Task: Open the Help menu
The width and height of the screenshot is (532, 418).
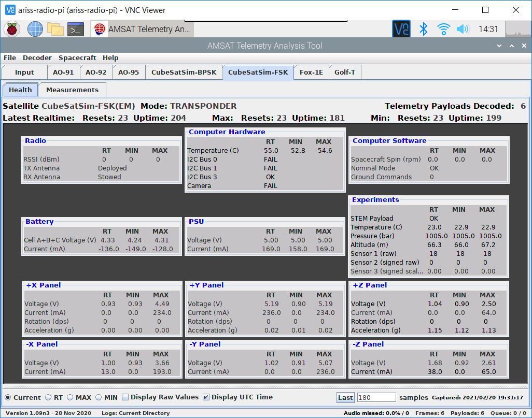Action: 110,57
